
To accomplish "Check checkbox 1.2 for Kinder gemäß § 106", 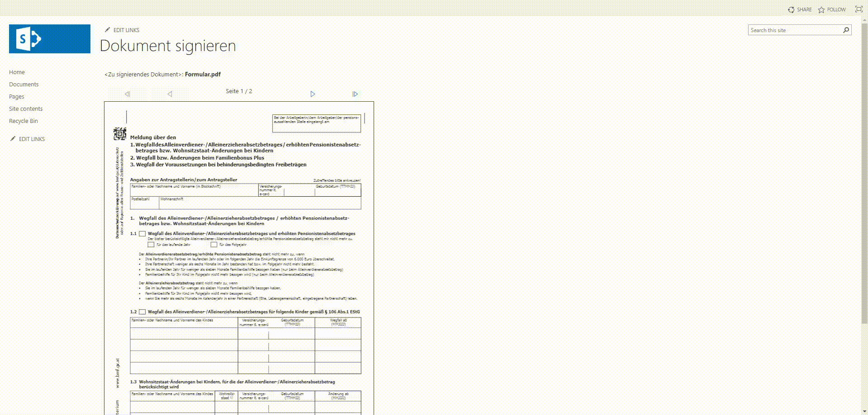I will pos(142,311).
